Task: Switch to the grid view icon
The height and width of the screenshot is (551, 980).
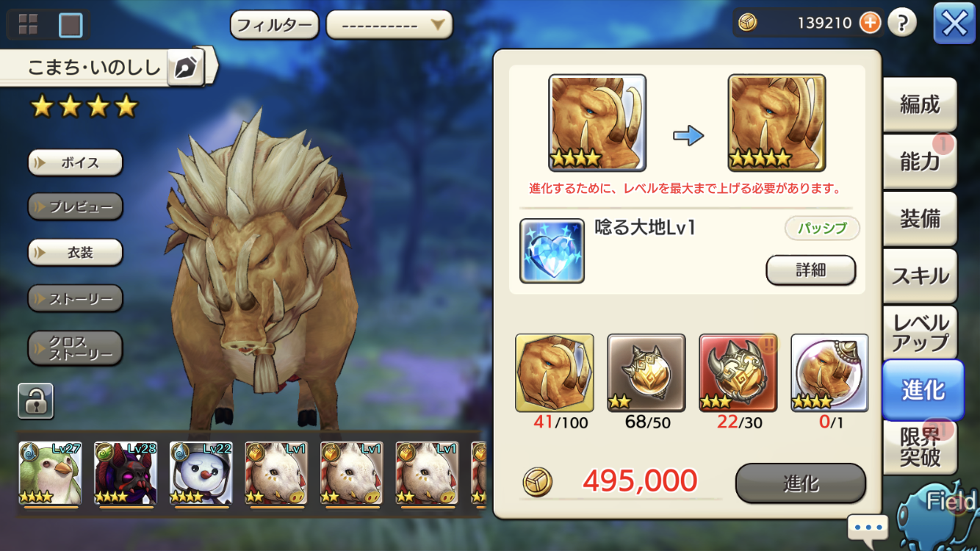Action: coord(28,25)
